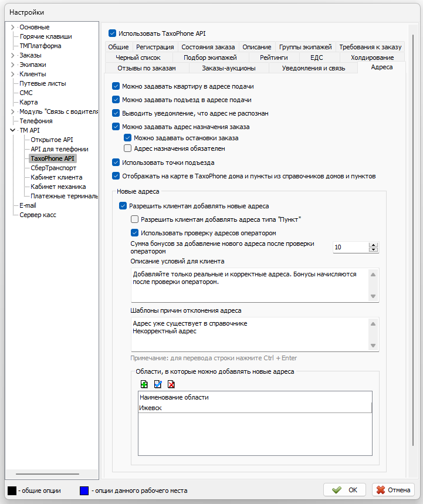Click the black общие опции swatch
Image resolution: width=423 pixels, height=504 pixels.
12,491
